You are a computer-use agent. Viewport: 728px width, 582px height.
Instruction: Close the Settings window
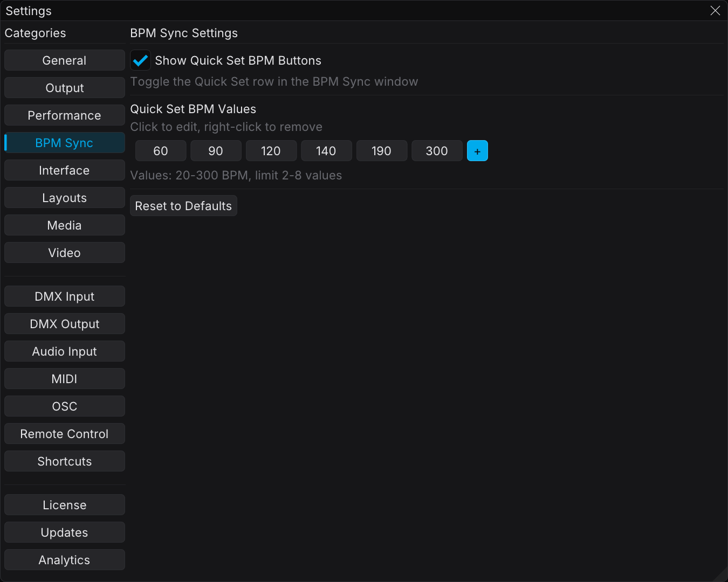[715, 11]
